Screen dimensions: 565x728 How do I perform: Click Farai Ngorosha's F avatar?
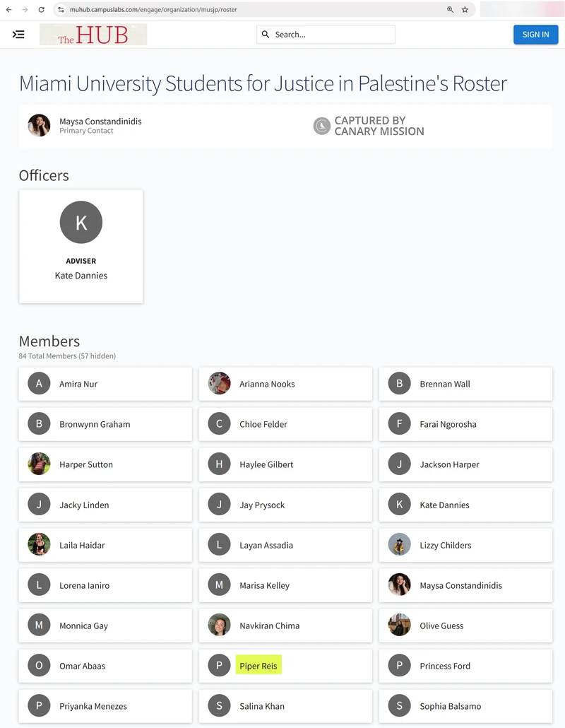[400, 424]
